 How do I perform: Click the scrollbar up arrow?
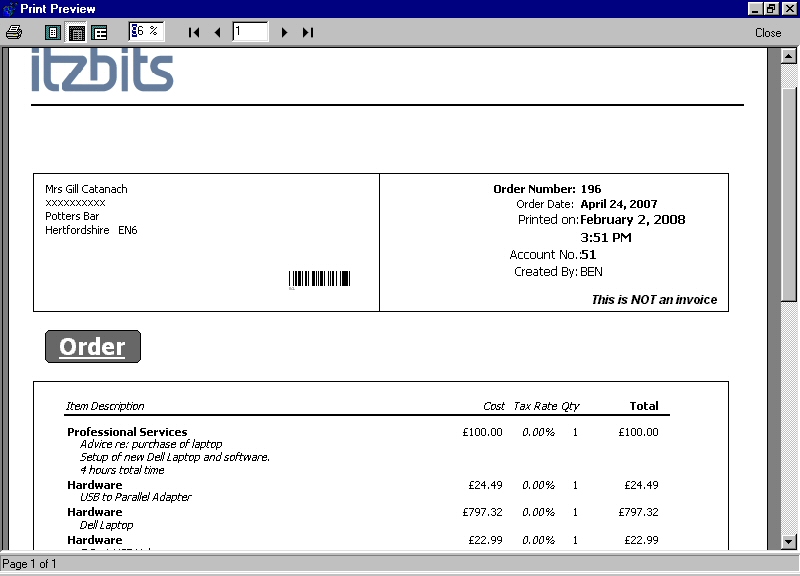pos(788,54)
